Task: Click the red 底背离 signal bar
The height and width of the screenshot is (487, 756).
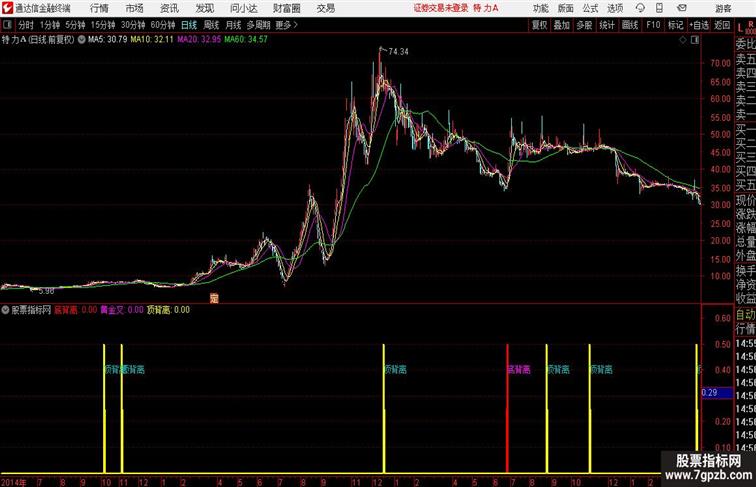Action: coord(507,408)
